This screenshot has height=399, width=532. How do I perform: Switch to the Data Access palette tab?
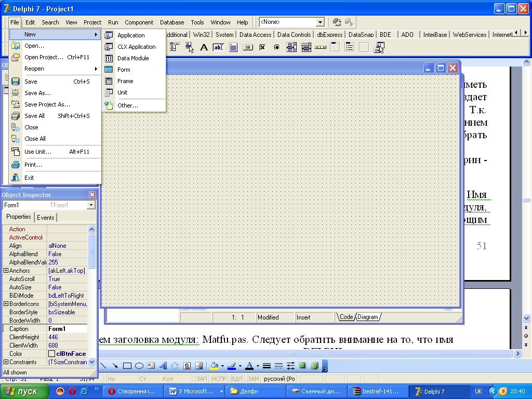tap(255, 35)
